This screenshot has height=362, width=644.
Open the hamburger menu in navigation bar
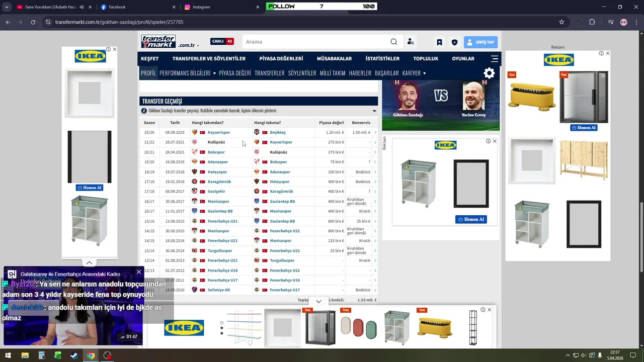[495, 59]
